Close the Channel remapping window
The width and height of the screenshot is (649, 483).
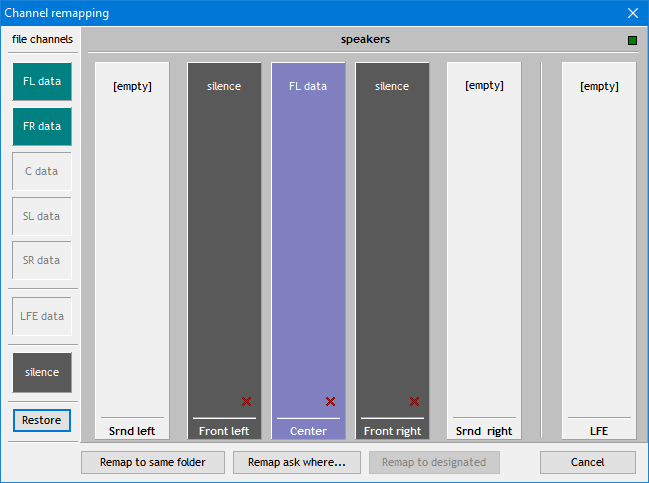coord(632,13)
